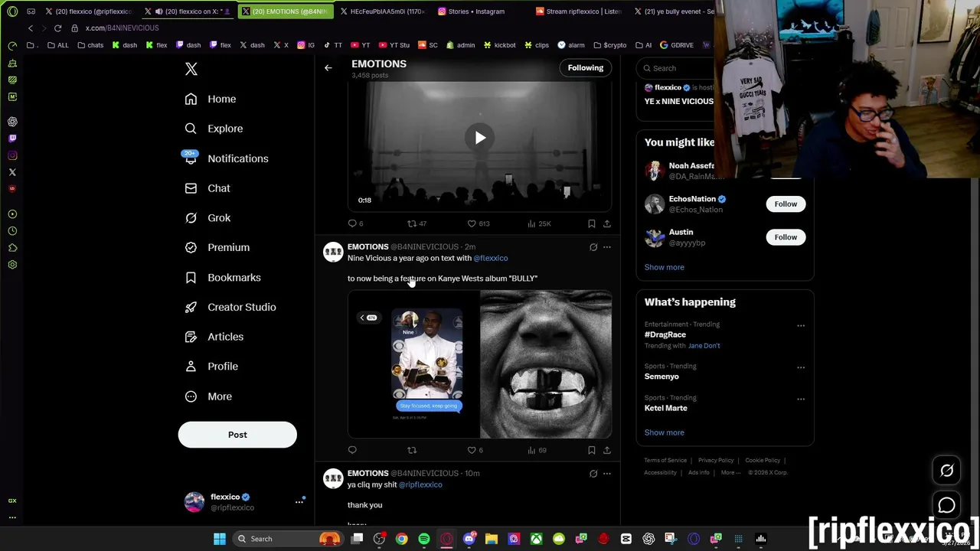Open @ripflexxico mention link
This screenshot has height=551, width=980.
click(x=420, y=484)
